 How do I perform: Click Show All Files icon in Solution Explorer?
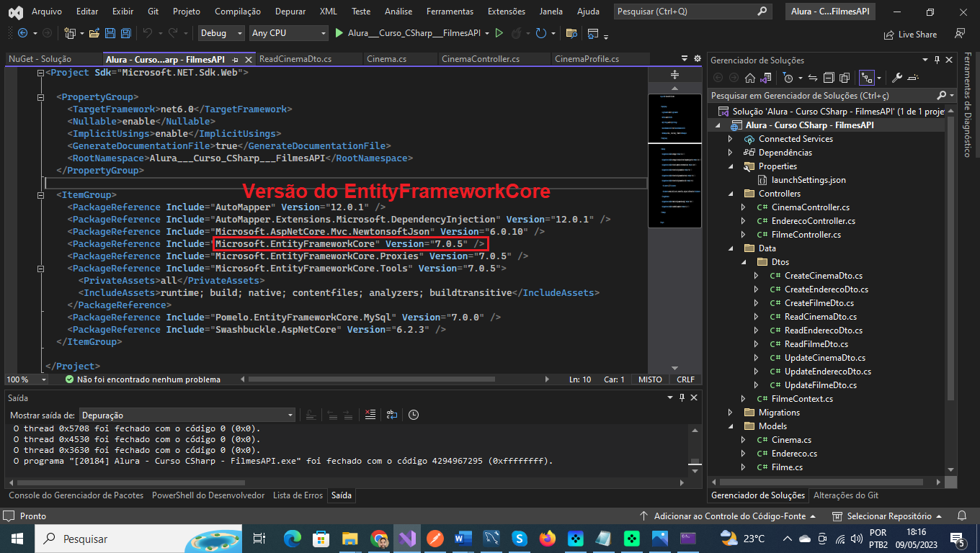pyautogui.click(x=843, y=78)
